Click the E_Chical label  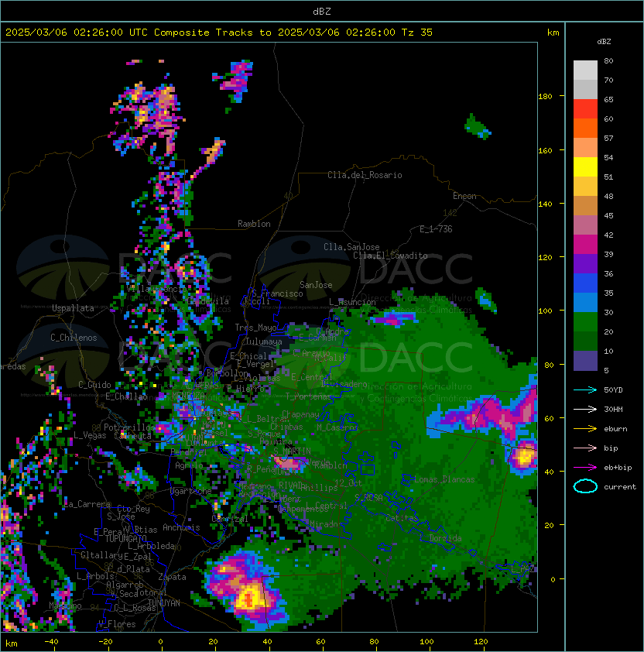(248, 356)
